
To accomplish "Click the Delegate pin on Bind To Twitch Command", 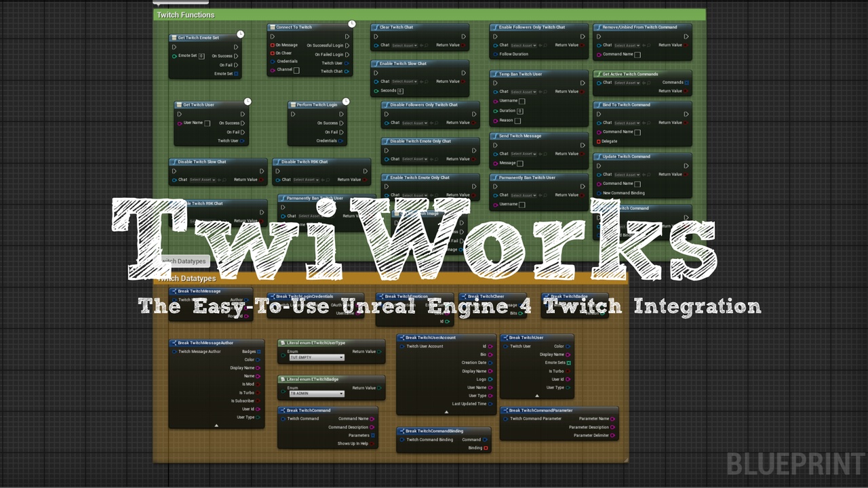I will pos(599,142).
